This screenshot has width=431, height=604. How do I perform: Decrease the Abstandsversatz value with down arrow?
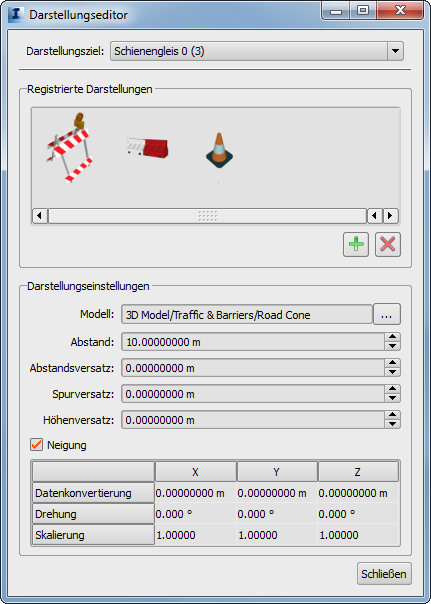click(392, 372)
